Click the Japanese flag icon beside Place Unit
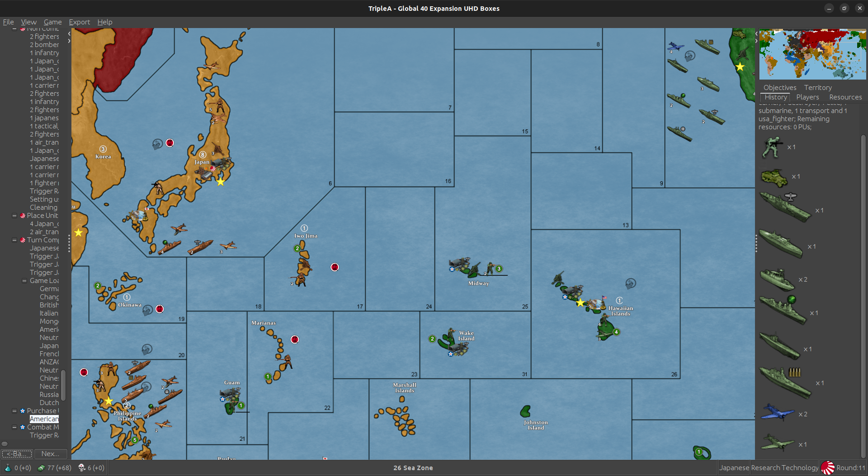Screen dimensions: 868x476 [x=23, y=216]
